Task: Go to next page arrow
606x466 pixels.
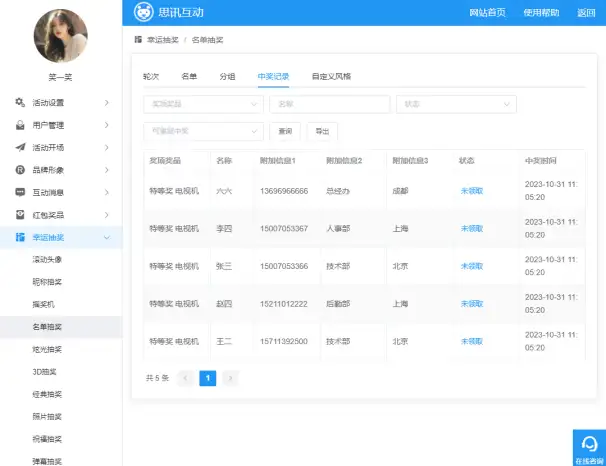Action: 230,378
